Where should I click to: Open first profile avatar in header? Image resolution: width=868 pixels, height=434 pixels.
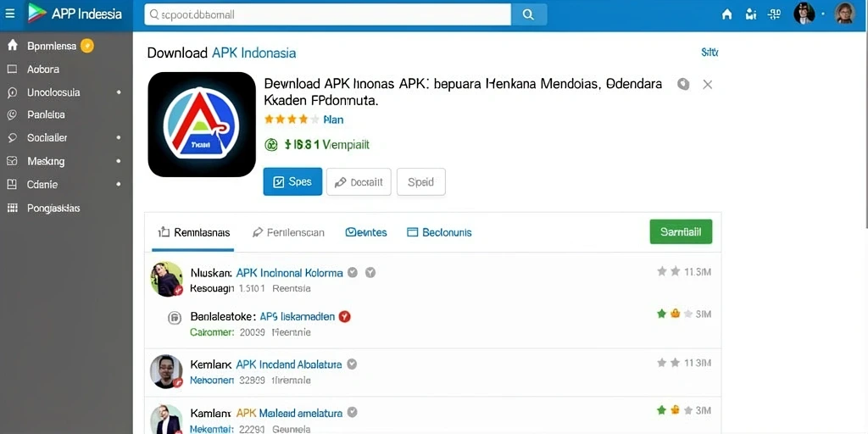tap(804, 14)
